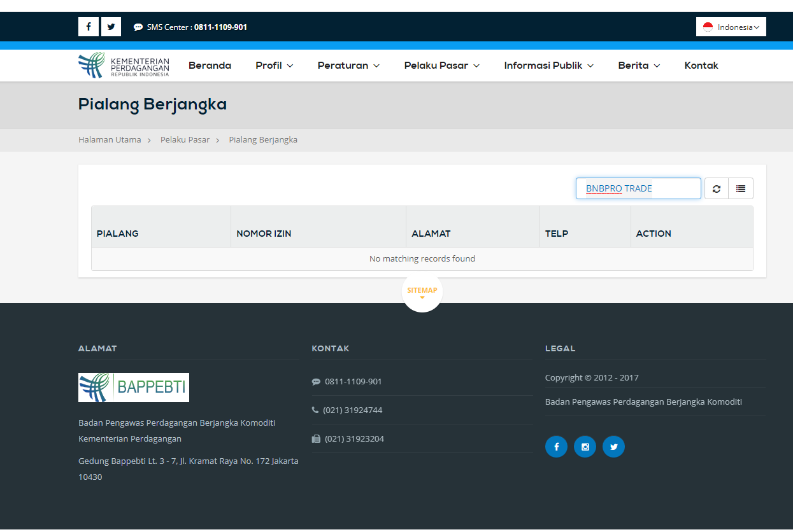
Task: Click the Pelaku Pasar breadcrumb link
Action: tap(185, 139)
